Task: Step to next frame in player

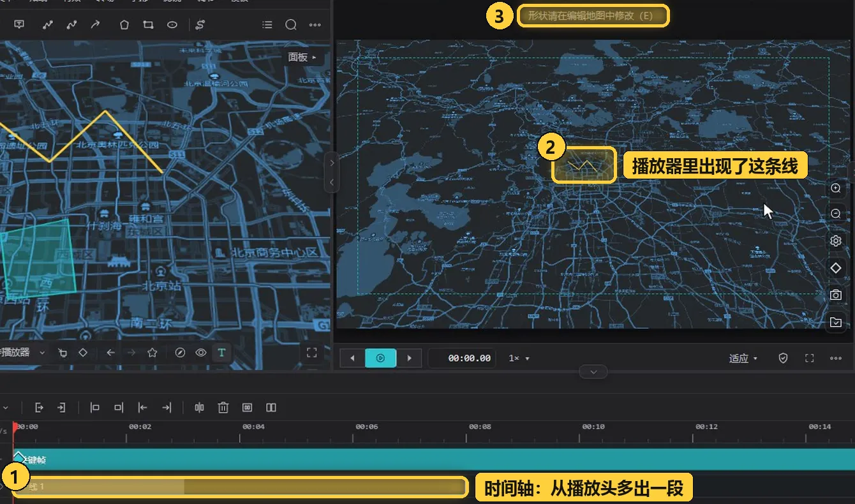Action: pos(409,359)
